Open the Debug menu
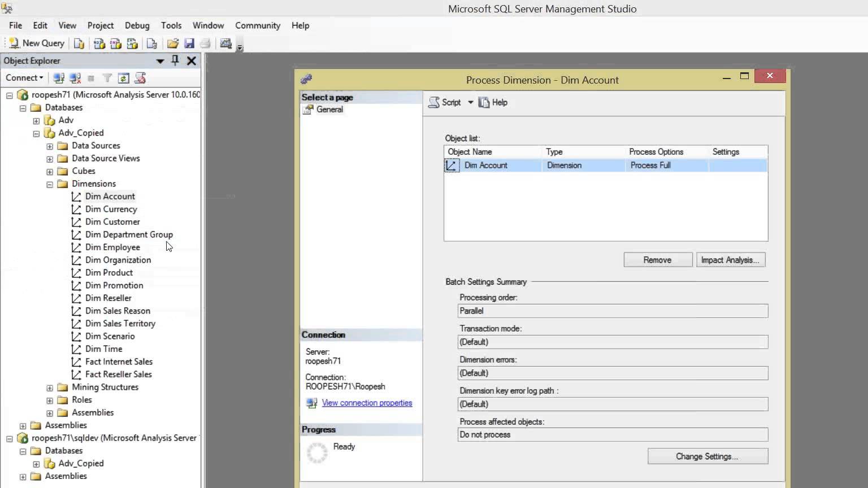The width and height of the screenshot is (868, 488). [x=137, y=25]
